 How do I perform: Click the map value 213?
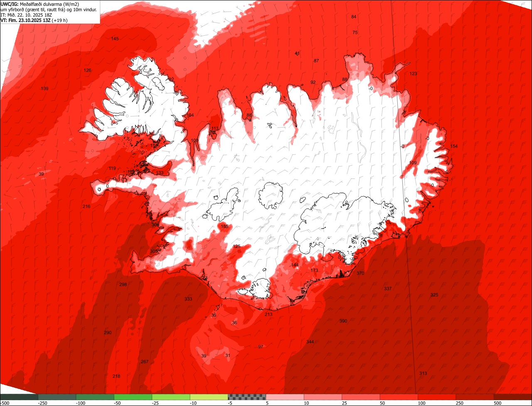(x=268, y=314)
